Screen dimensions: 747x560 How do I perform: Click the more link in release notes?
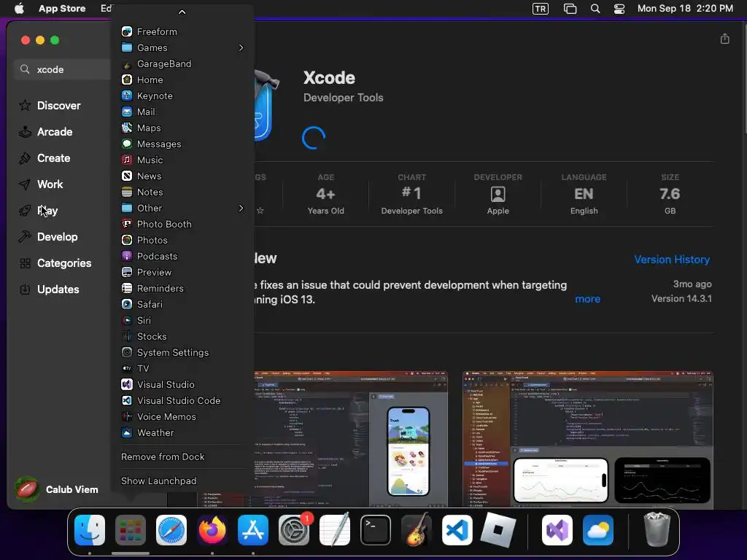tap(587, 299)
